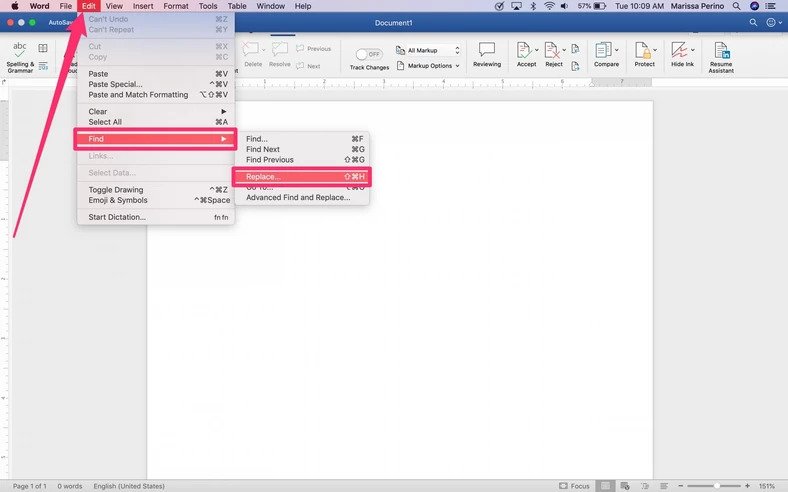Expand the Accept dropdown arrow

536,50
